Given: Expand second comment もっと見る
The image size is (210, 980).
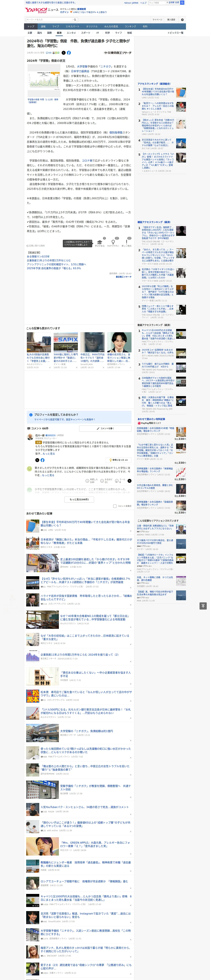Looking at the screenshot, I should [48, 475].
